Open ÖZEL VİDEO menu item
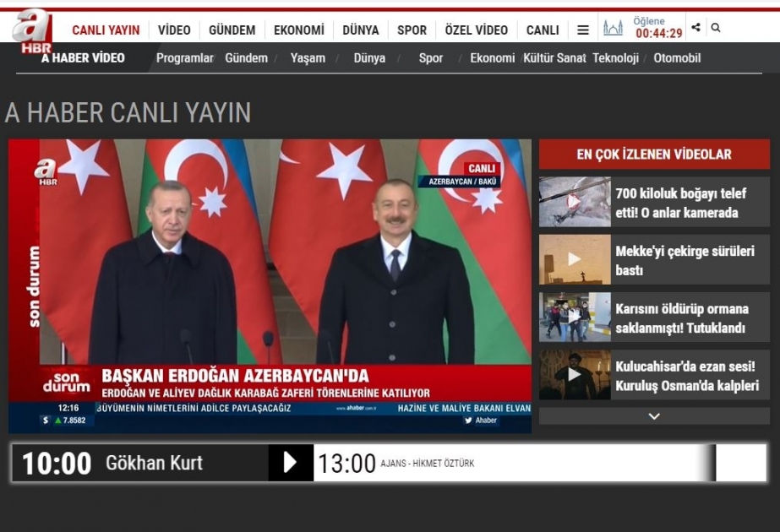Image resolution: width=780 pixels, height=532 pixels. click(x=477, y=30)
